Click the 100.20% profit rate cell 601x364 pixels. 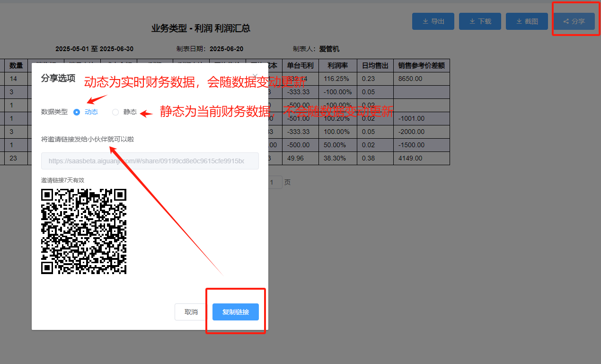coord(338,118)
